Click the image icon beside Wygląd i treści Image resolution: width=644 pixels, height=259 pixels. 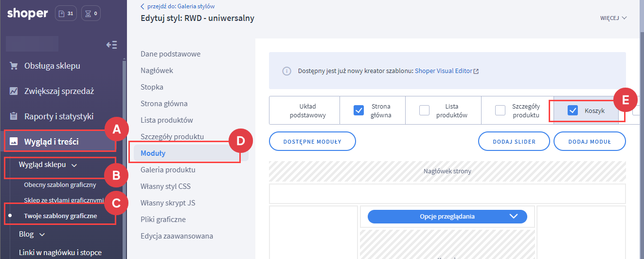pos(14,142)
